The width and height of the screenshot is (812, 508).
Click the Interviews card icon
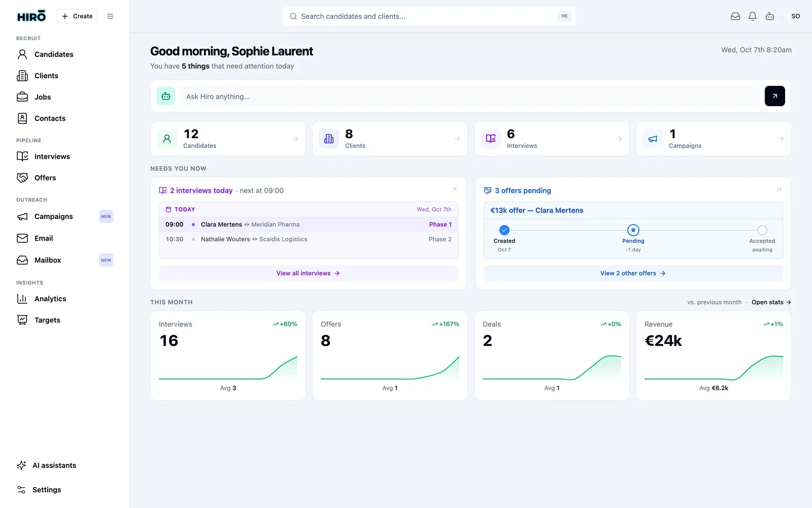(x=491, y=139)
